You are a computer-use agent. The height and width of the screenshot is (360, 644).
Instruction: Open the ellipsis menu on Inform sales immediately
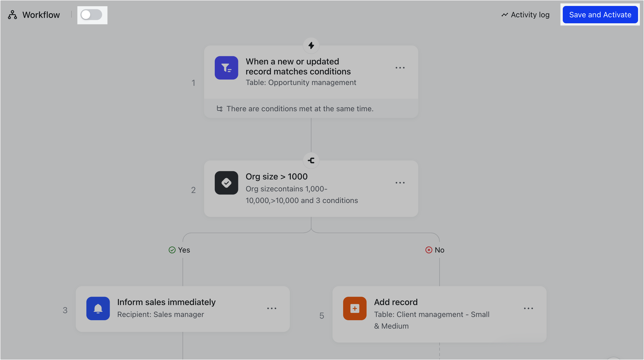(272, 308)
